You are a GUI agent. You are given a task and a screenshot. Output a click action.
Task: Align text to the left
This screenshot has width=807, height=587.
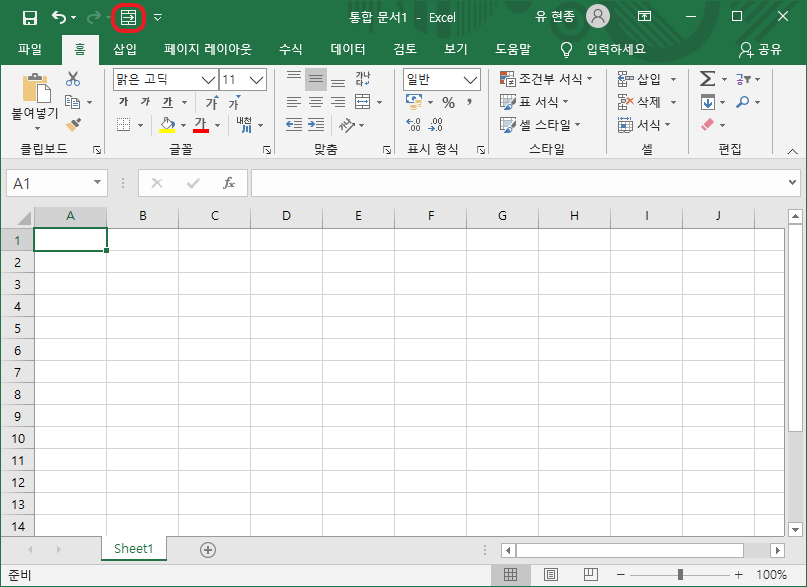[294, 102]
